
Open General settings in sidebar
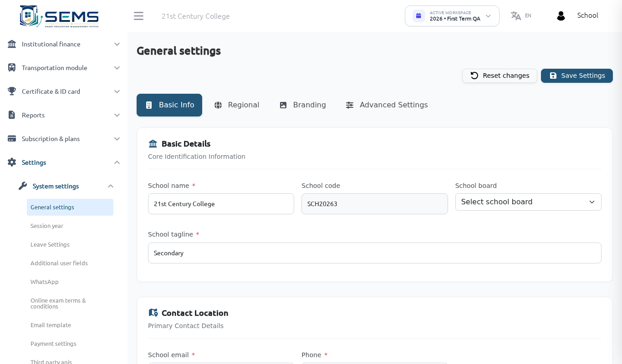point(70,207)
